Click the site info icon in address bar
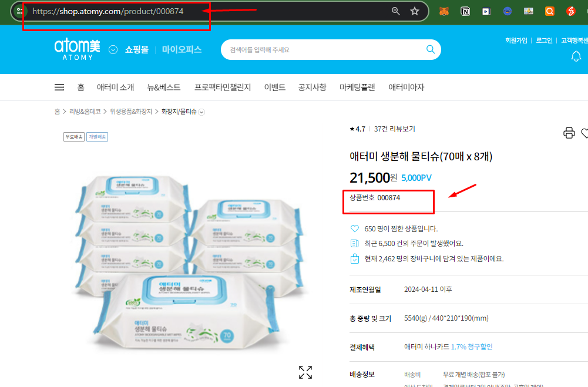Viewport: 588px width, 387px height. click(19, 11)
